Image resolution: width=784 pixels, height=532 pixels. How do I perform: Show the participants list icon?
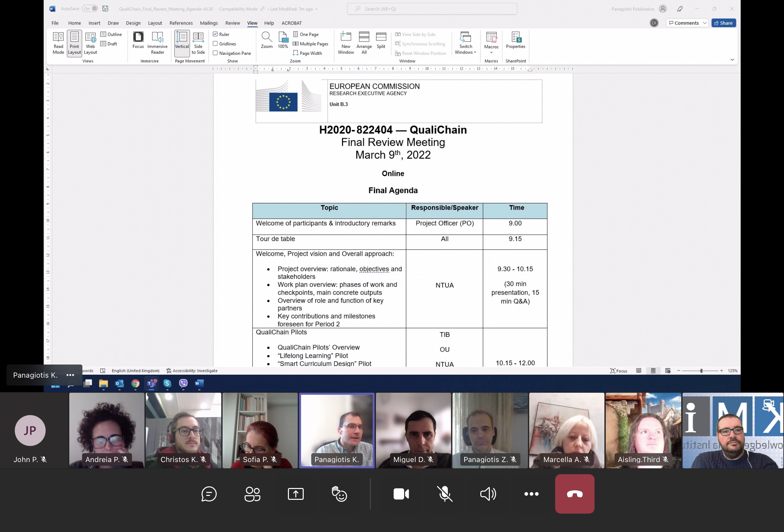pos(252,494)
